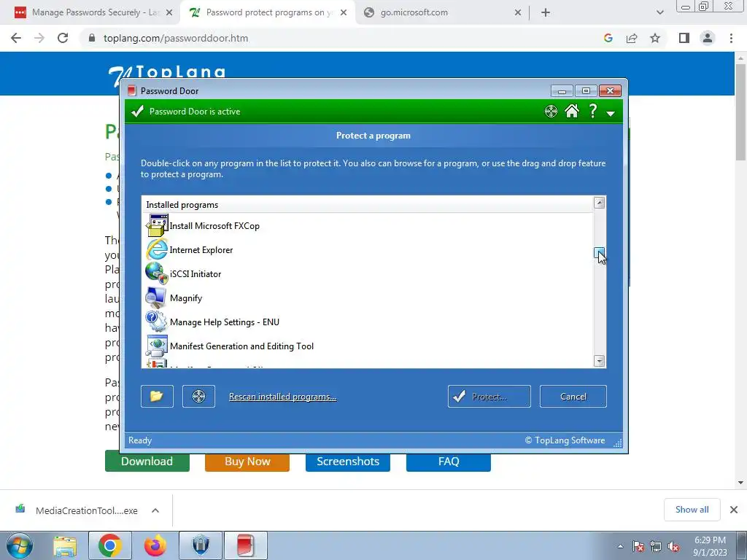
Task: Switch to go.microsoft.com browser tab
Action: point(442,12)
